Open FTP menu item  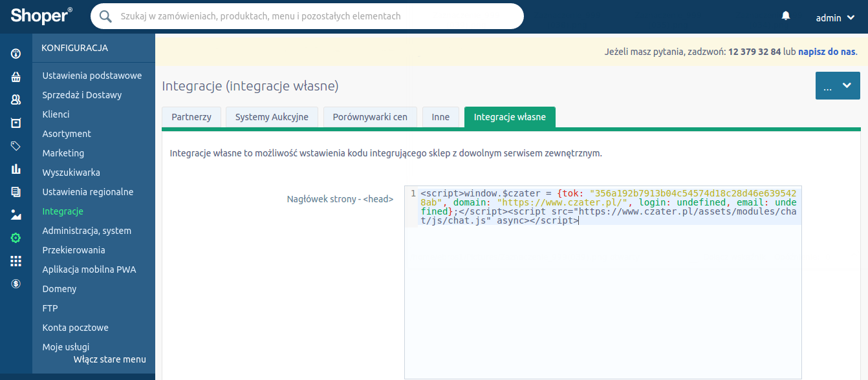pyautogui.click(x=50, y=308)
